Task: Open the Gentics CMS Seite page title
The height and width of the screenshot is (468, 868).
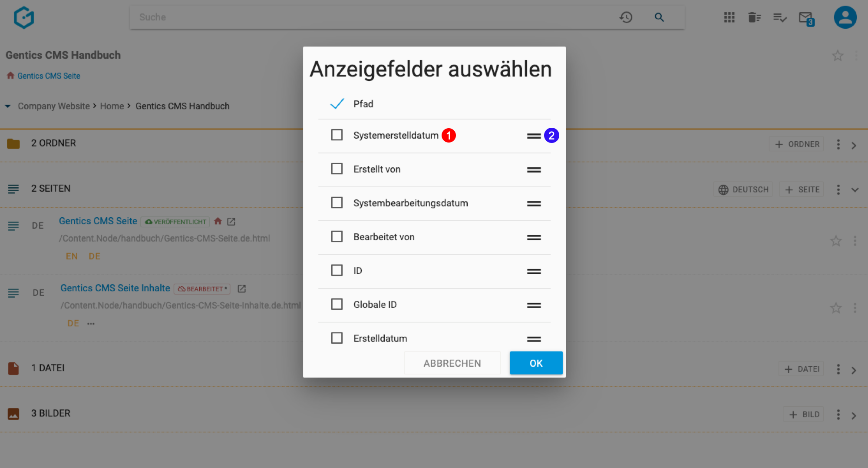Action: pyautogui.click(x=98, y=221)
